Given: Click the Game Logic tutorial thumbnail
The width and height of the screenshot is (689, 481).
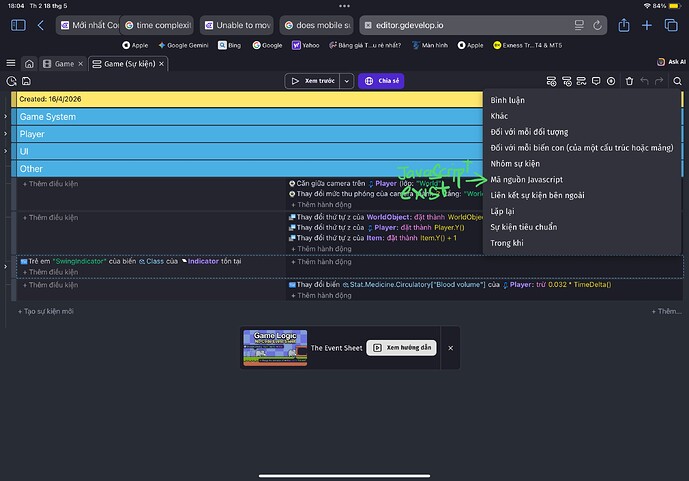Looking at the screenshot, I should click(x=275, y=347).
